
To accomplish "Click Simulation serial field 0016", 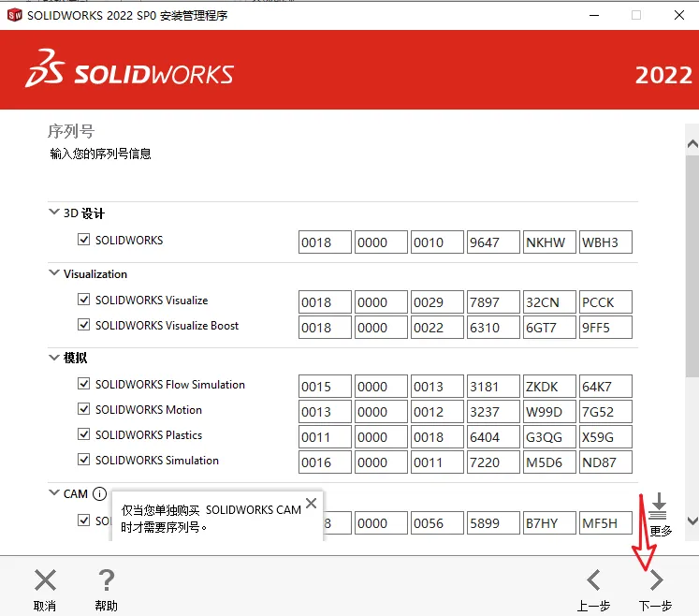I will 325,462.
